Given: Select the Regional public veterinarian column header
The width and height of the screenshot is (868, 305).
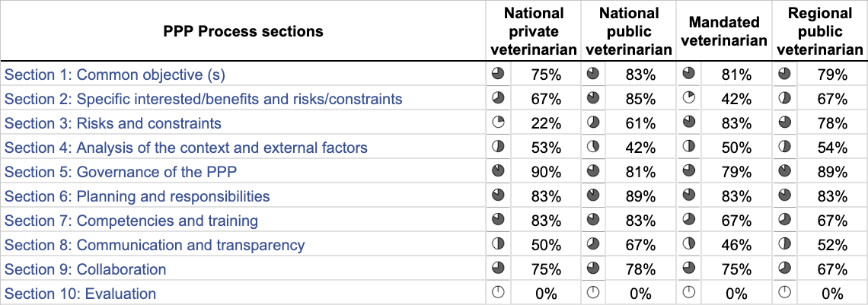Looking at the screenshot, I should pos(819,31).
